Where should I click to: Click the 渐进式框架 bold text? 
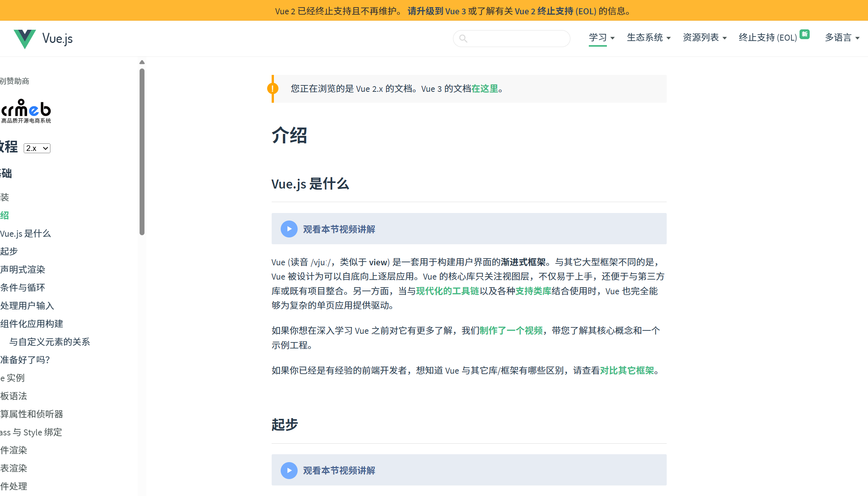pyautogui.click(x=523, y=262)
